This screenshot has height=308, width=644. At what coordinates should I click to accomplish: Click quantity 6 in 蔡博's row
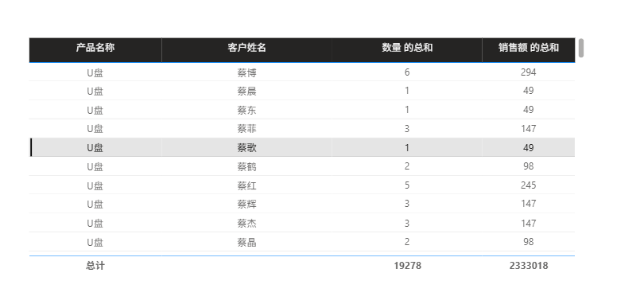coord(407,72)
